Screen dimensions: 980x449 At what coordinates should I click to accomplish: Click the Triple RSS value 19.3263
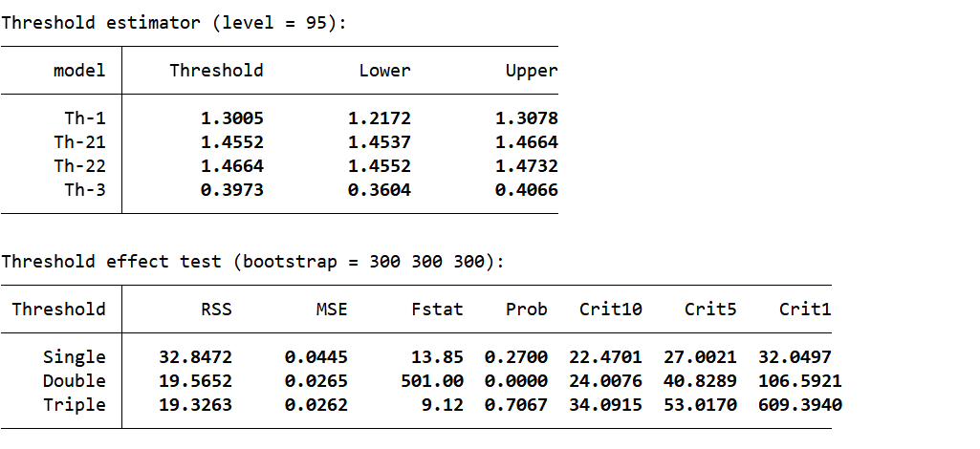coord(195,405)
